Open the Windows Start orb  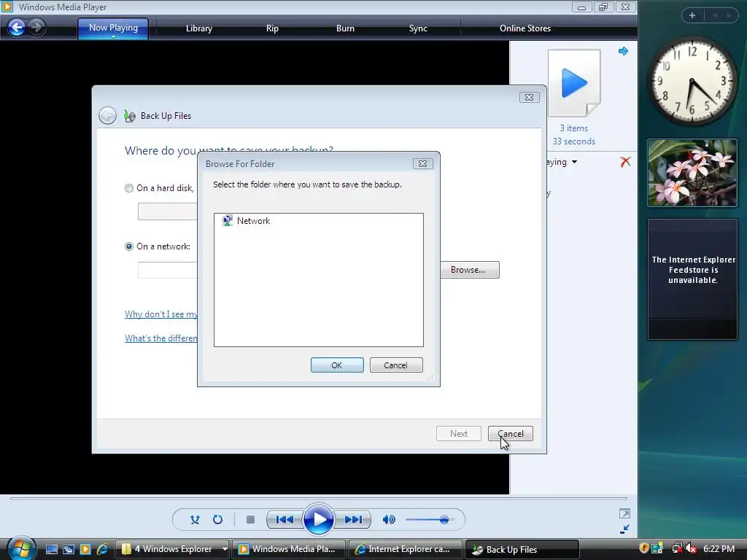[21, 548]
